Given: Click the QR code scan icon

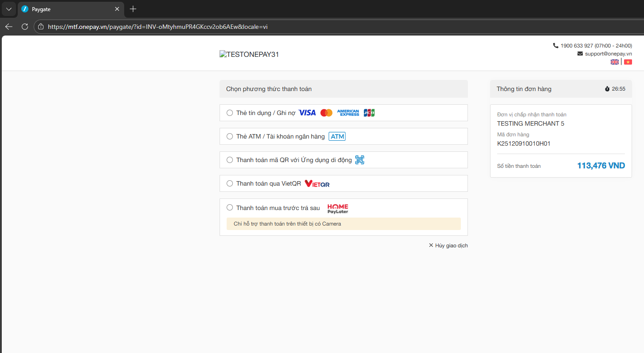Looking at the screenshot, I should pyautogui.click(x=360, y=160).
